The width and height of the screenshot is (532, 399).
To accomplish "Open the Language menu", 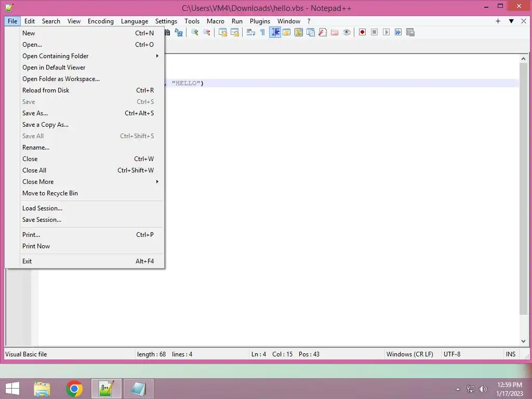I will (x=135, y=21).
